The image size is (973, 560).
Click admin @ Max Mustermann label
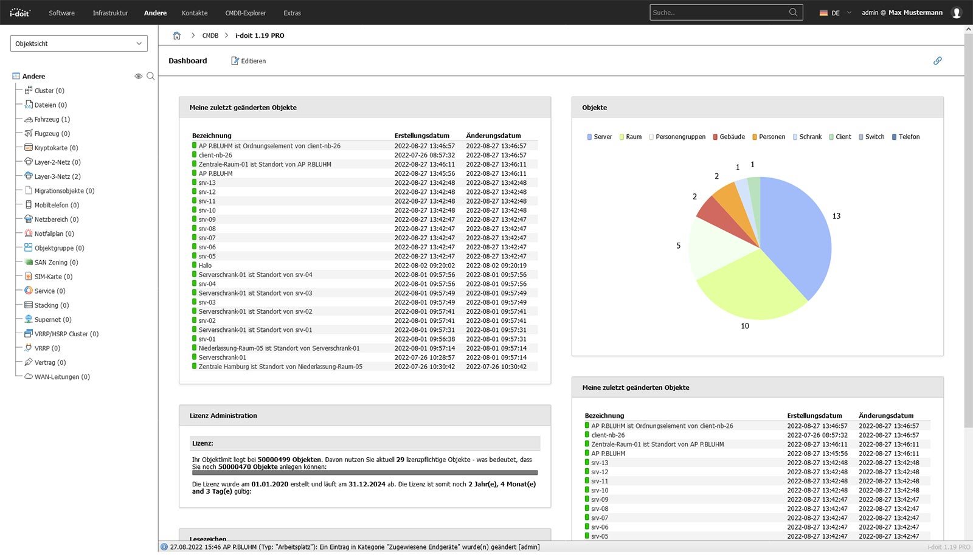(x=902, y=13)
